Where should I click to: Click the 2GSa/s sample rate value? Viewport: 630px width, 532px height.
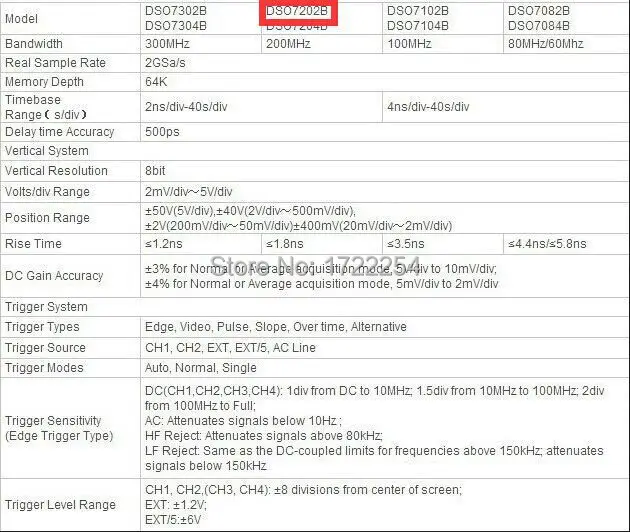[165, 63]
